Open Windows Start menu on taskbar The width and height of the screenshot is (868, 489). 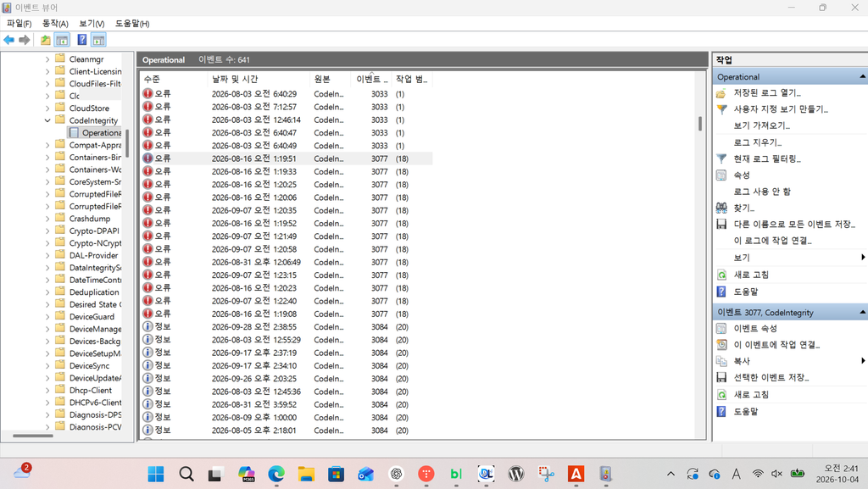[156, 474]
